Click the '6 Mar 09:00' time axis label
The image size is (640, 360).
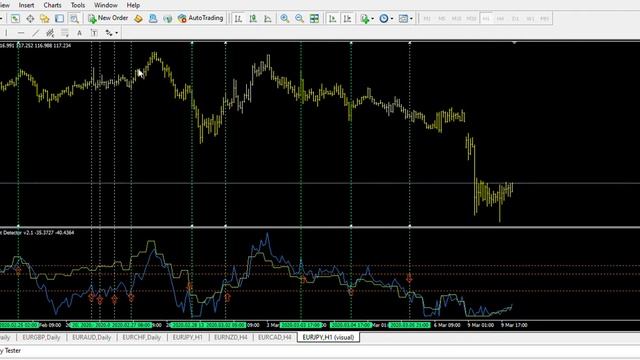point(447,325)
